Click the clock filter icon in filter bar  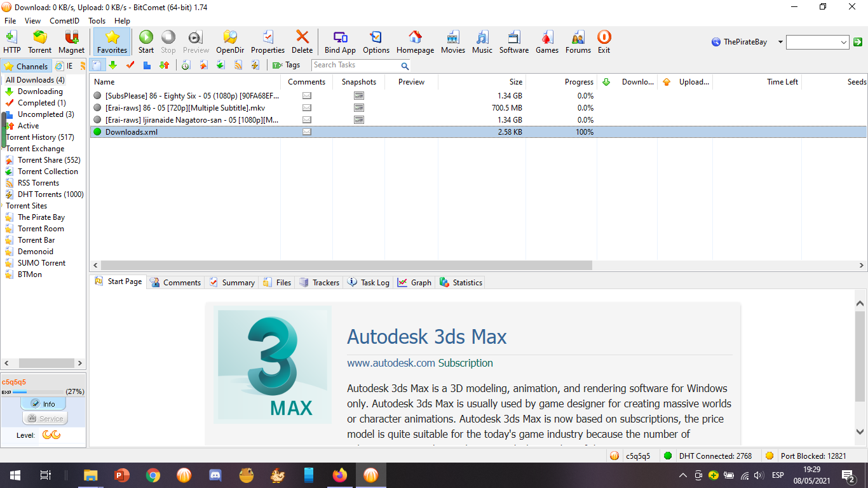[x=186, y=65]
